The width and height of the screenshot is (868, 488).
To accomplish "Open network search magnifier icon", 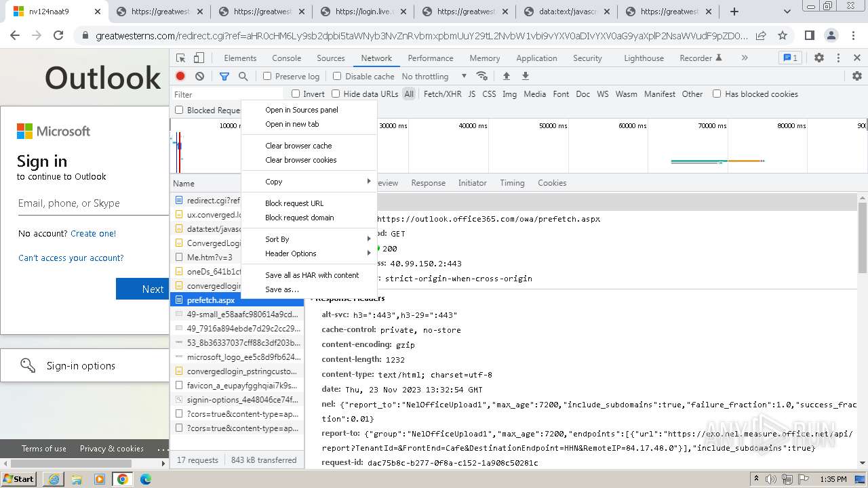I will pyautogui.click(x=243, y=77).
